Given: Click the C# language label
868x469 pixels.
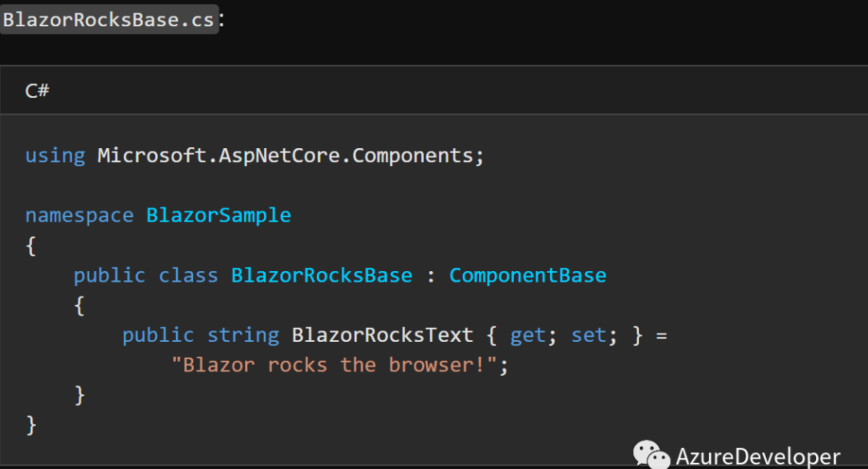Looking at the screenshot, I should click(x=37, y=91).
